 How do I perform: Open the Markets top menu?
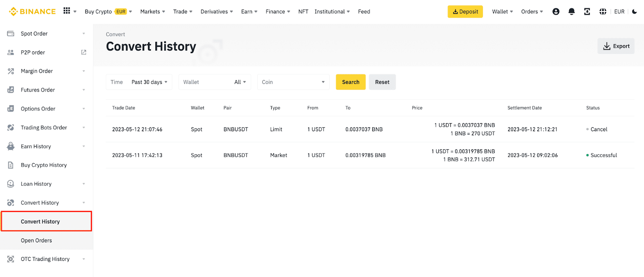[153, 12]
